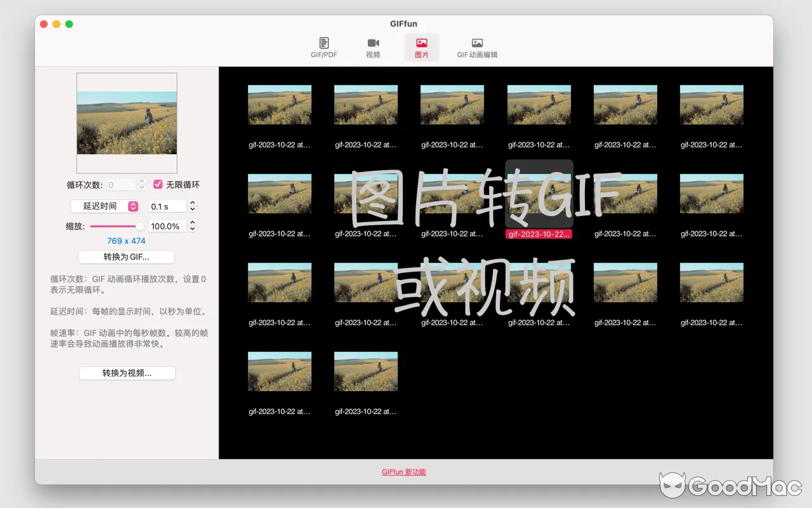Switch to 视频 video mode icon
Screen dimensions: 812x508
pos(373,47)
